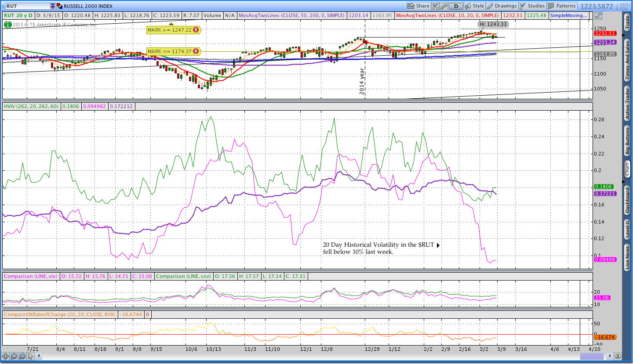Select the Chart side tab
This screenshot has height=364, width=633.
point(627,169)
